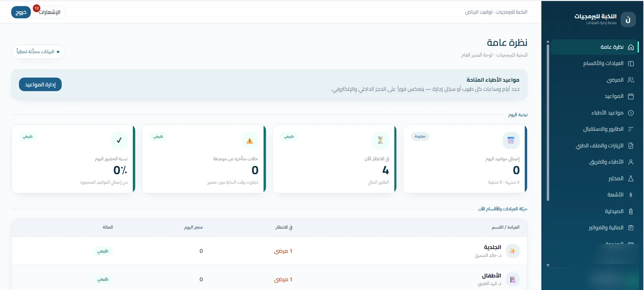Click the 0٪ attendance value

pyautogui.click(x=120, y=170)
